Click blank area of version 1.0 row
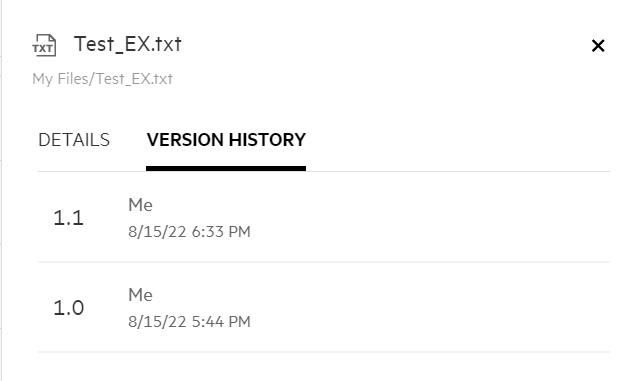This screenshot has width=637, height=381. (x=427, y=307)
